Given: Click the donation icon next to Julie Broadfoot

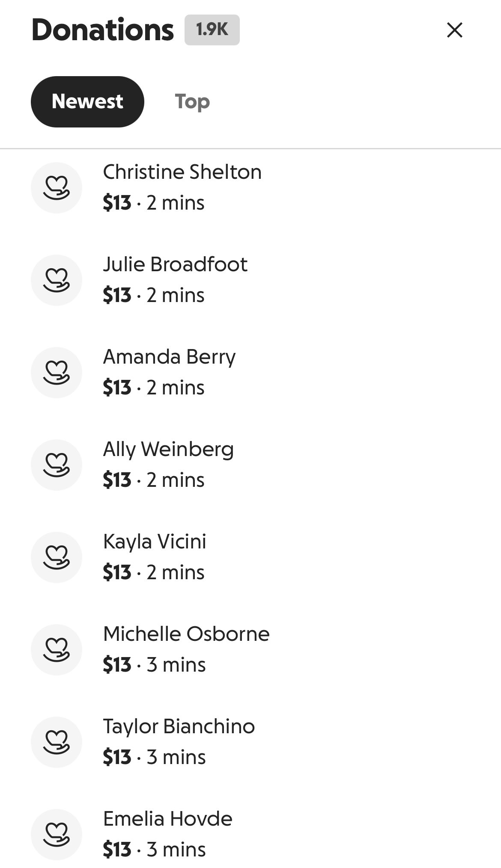Looking at the screenshot, I should [57, 280].
